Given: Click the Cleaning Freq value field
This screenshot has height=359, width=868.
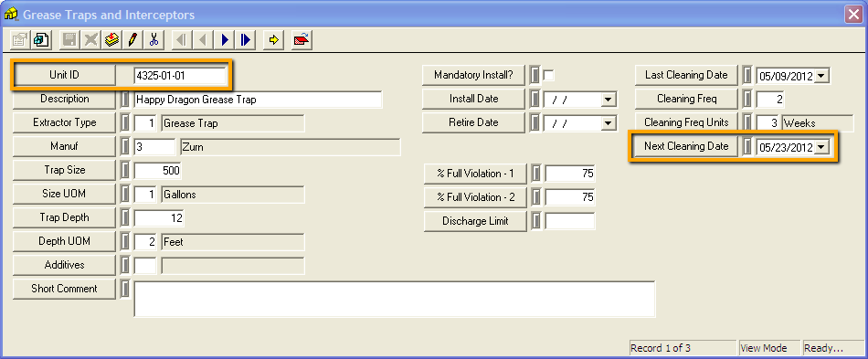Looking at the screenshot, I should 770,100.
